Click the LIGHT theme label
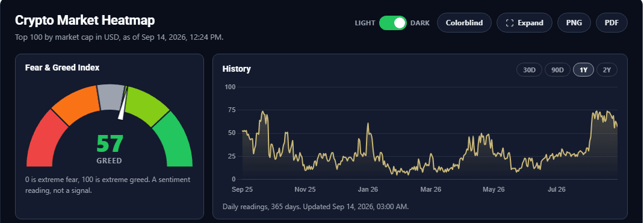The image size is (644, 223). pyautogui.click(x=365, y=23)
